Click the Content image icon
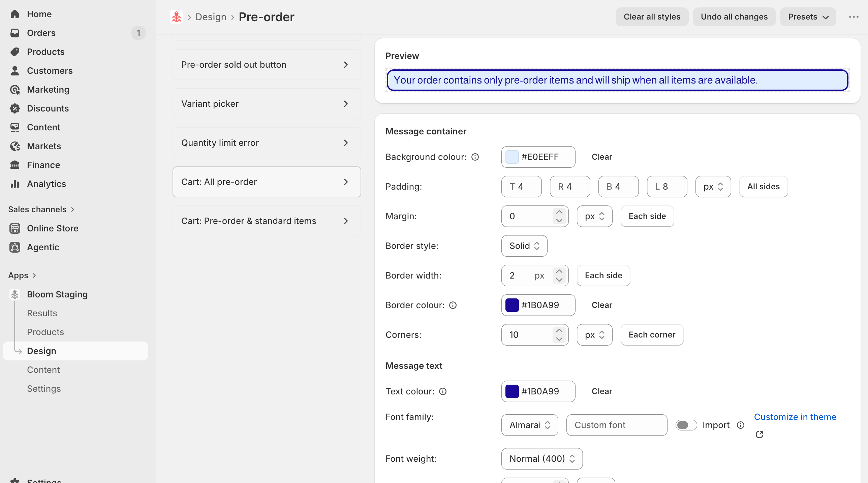868x483 pixels. tap(15, 127)
